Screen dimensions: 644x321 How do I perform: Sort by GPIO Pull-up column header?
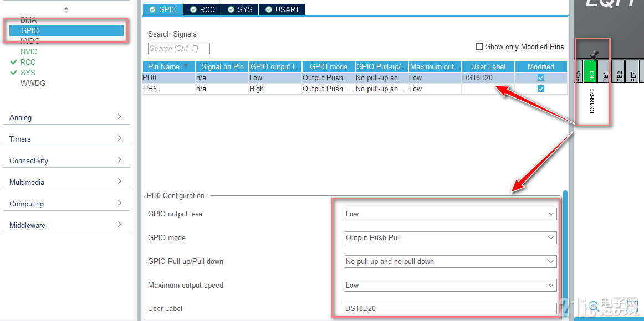381,66
